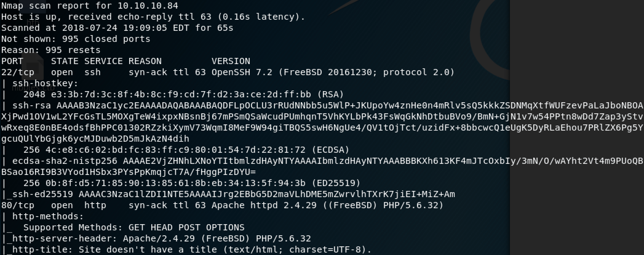Click the 22/tcp port entry
Screen dimensions: 644x255
coord(18,72)
